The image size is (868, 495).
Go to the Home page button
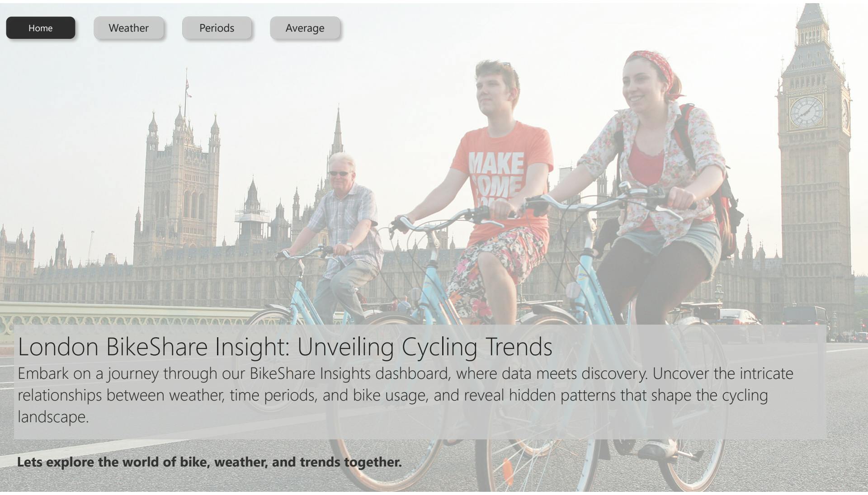pos(41,28)
